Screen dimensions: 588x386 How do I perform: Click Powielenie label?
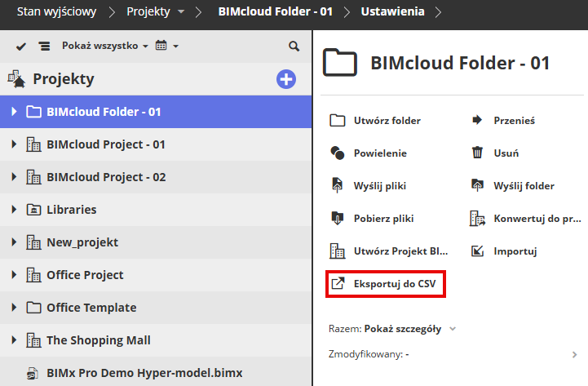click(x=380, y=153)
